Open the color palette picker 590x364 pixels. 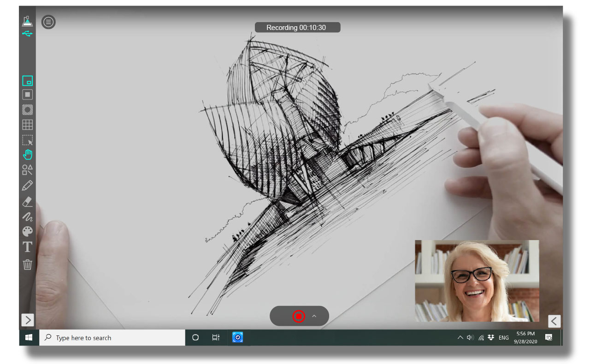point(27,232)
